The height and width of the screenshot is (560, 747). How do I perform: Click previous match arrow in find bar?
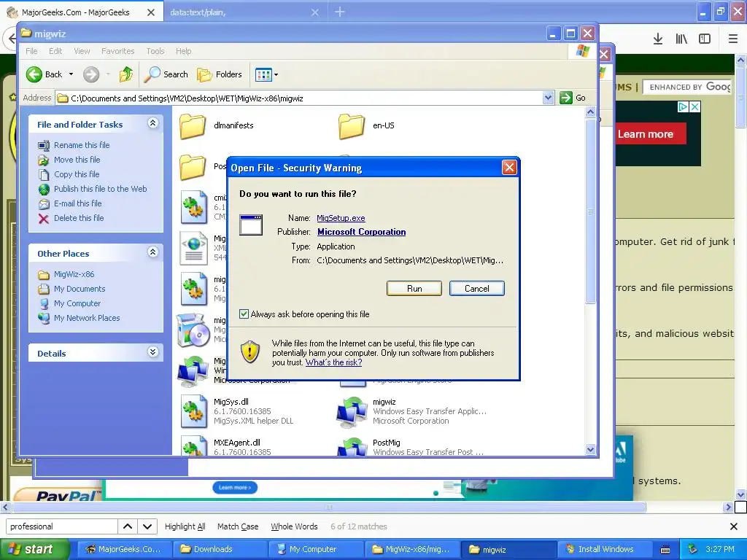[128, 526]
